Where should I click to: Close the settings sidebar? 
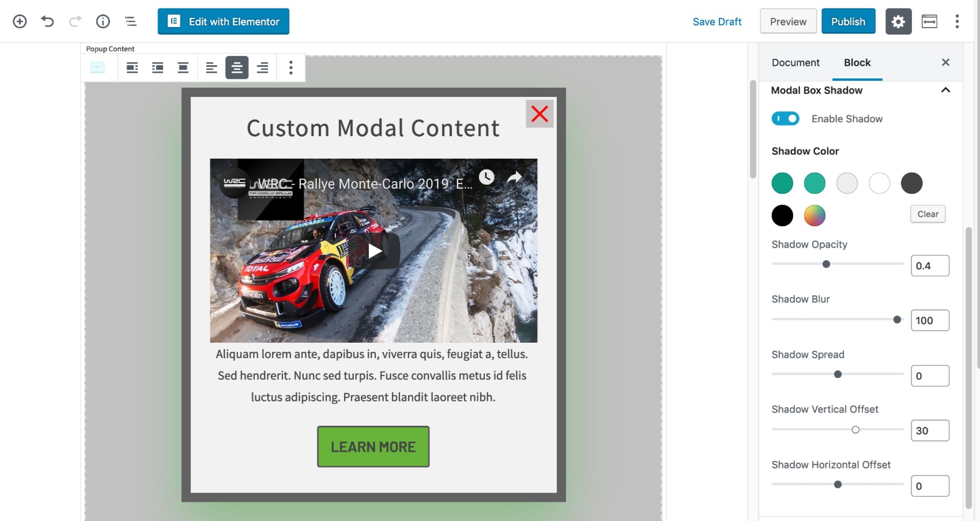(x=945, y=62)
